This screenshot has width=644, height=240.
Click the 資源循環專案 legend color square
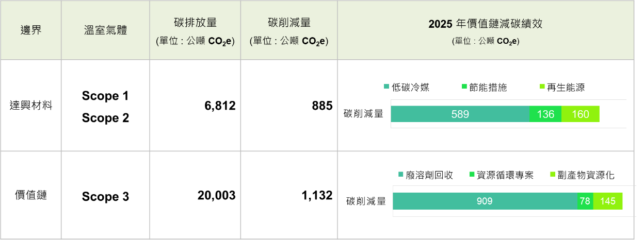pyautogui.click(x=471, y=175)
